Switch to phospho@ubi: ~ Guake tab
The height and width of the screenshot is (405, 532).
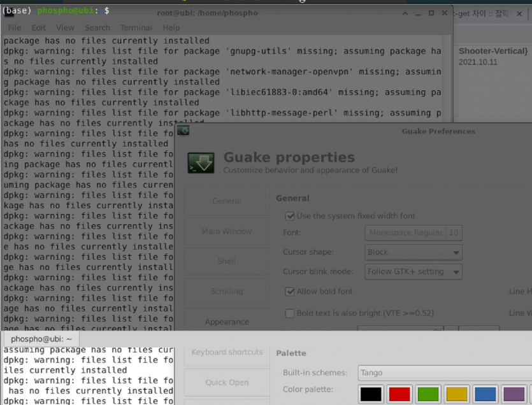pos(41,339)
